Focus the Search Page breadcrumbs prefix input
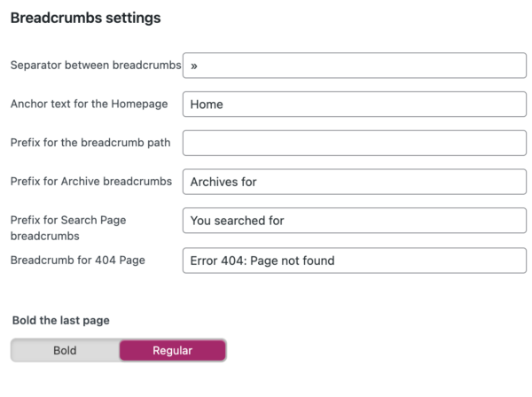The width and height of the screenshot is (532, 397). [355, 221]
